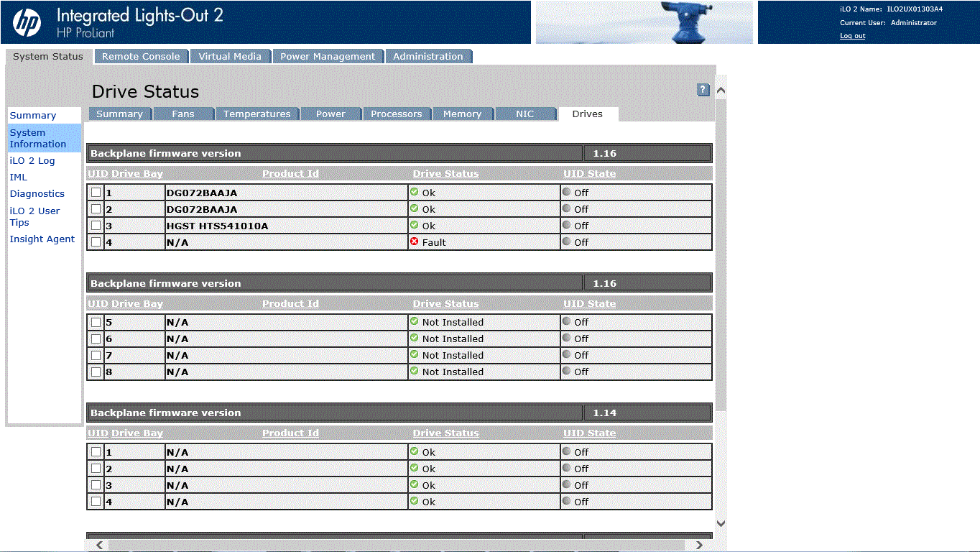Open the Remote Console tab
The height and width of the screenshot is (552, 980).
coord(141,56)
